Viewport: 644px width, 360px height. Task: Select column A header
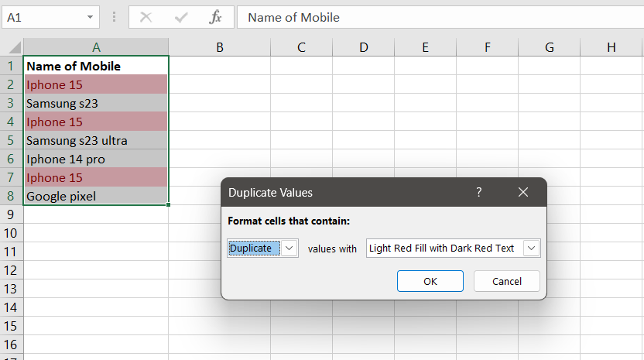(96, 47)
